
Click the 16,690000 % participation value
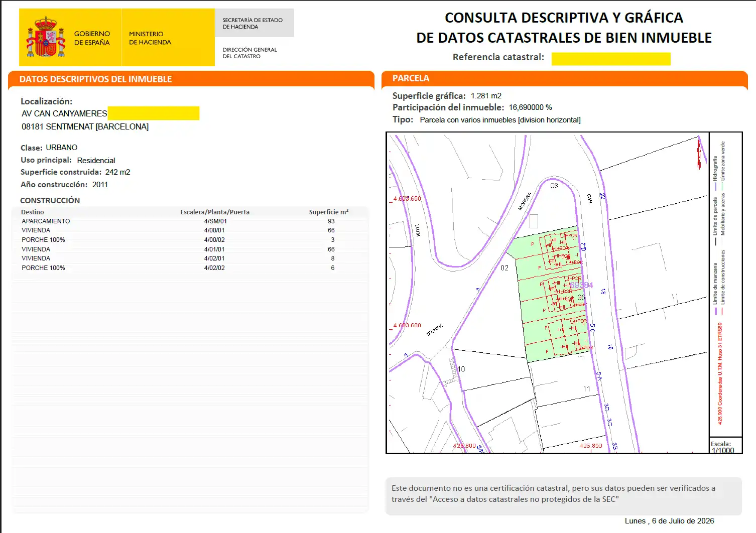coord(530,107)
